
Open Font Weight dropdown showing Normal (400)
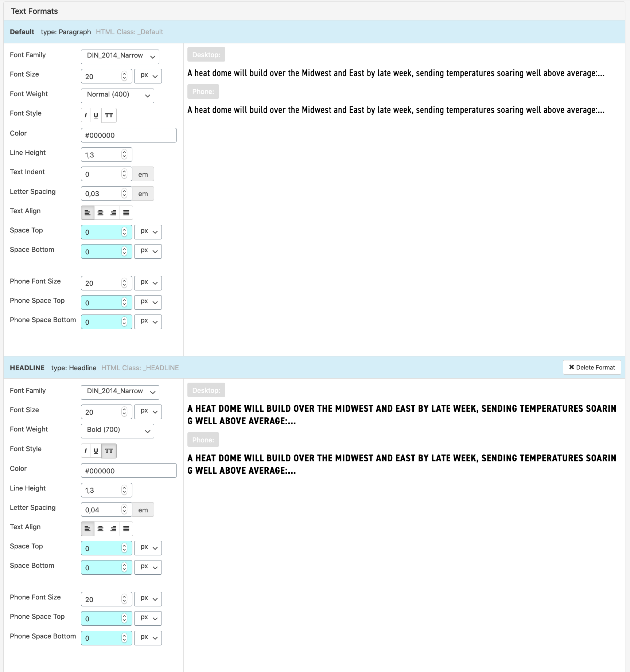tap(117, 95)
